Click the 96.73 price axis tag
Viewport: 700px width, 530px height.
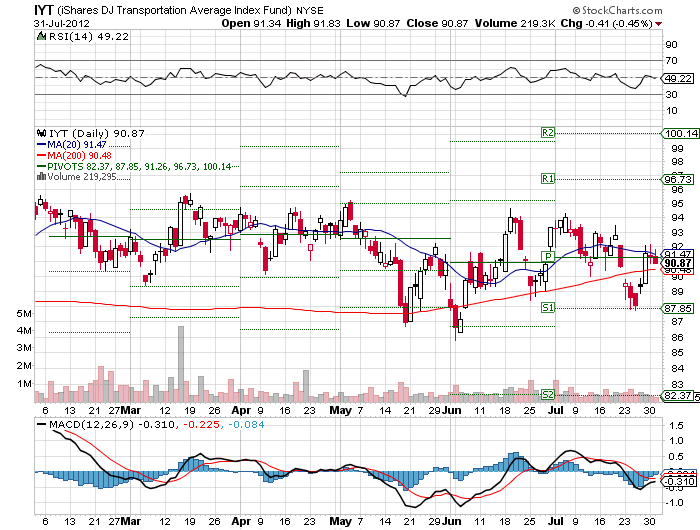click(x=678, y=179)
